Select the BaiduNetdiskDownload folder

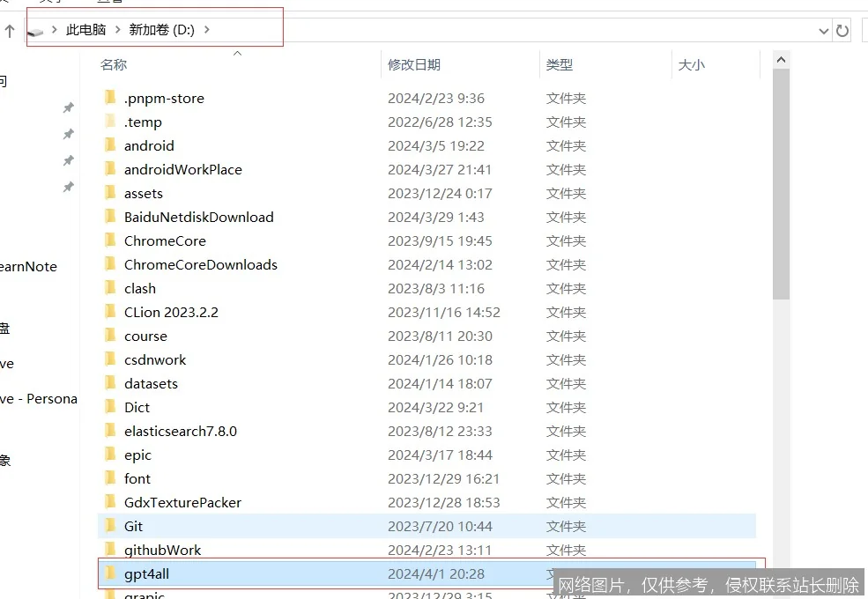pos(198,217)
